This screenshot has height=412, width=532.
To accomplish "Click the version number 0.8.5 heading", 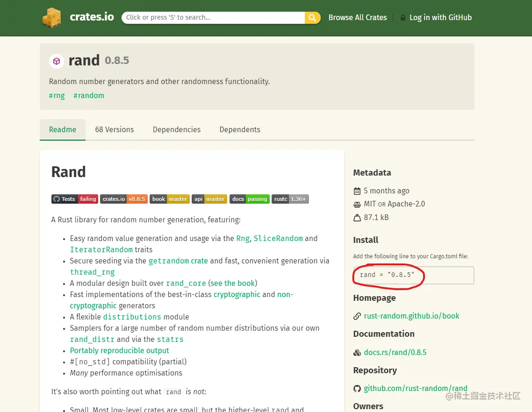I will pos(117,61).
